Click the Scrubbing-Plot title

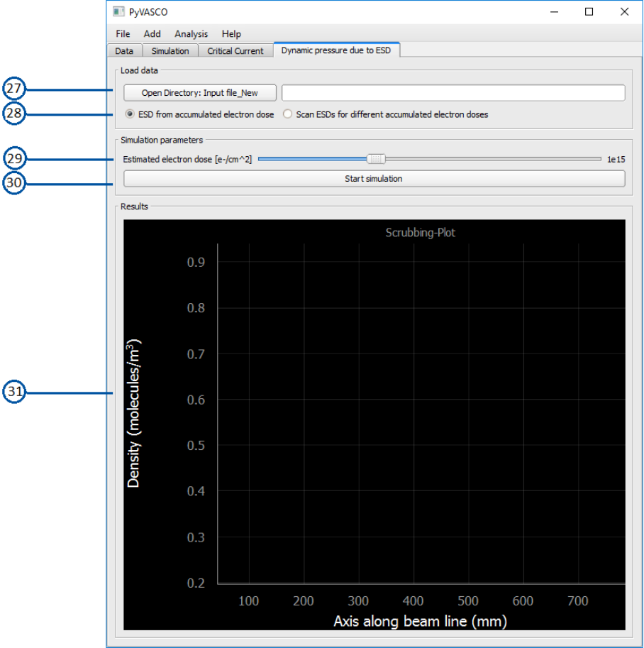pos(420,233)
